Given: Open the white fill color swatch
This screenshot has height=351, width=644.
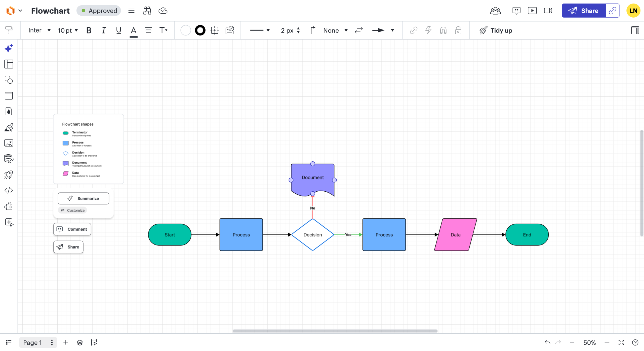Looking at the screenshot, I should [186, 30].
